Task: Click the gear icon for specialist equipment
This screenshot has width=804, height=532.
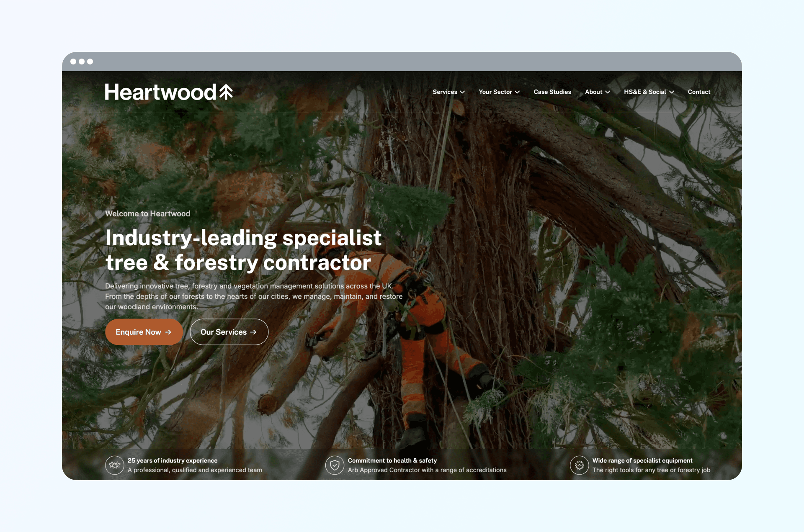Action: coord(579,465)
